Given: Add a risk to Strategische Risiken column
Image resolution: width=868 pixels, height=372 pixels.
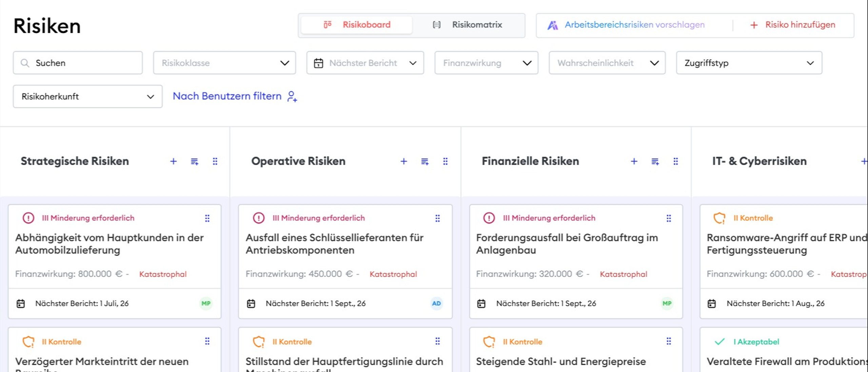Looking at the screenshot, I should 173,161.
